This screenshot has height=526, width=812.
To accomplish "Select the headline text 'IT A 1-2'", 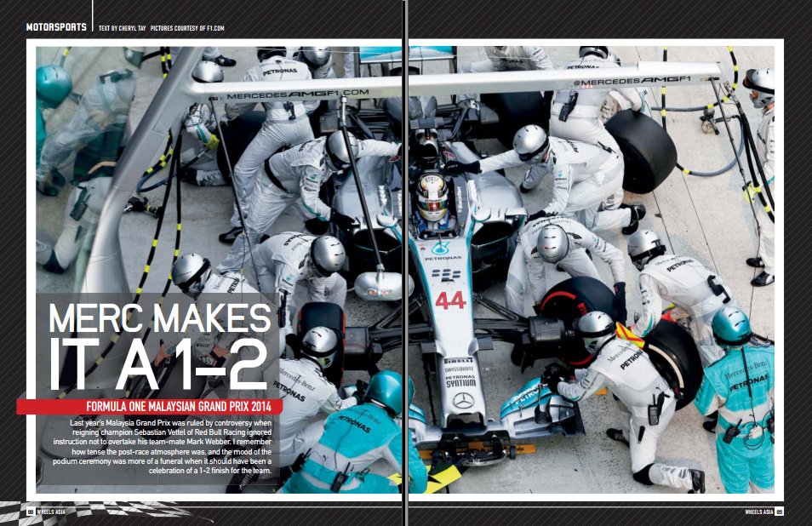I will coord(158,363).
